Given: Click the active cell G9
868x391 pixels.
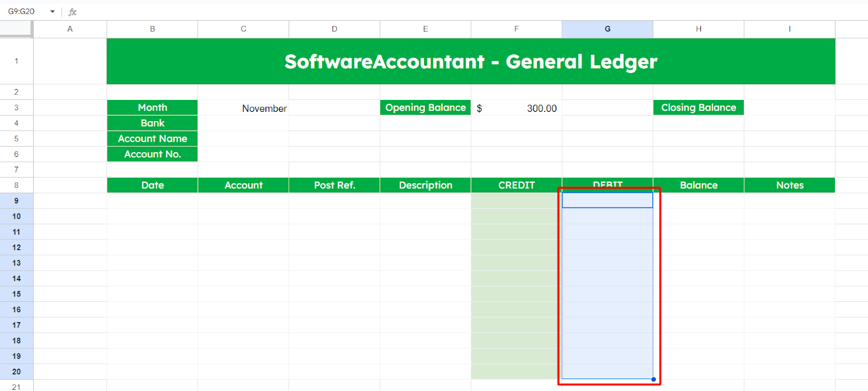Looking at the screenshot, I should 608,200.
